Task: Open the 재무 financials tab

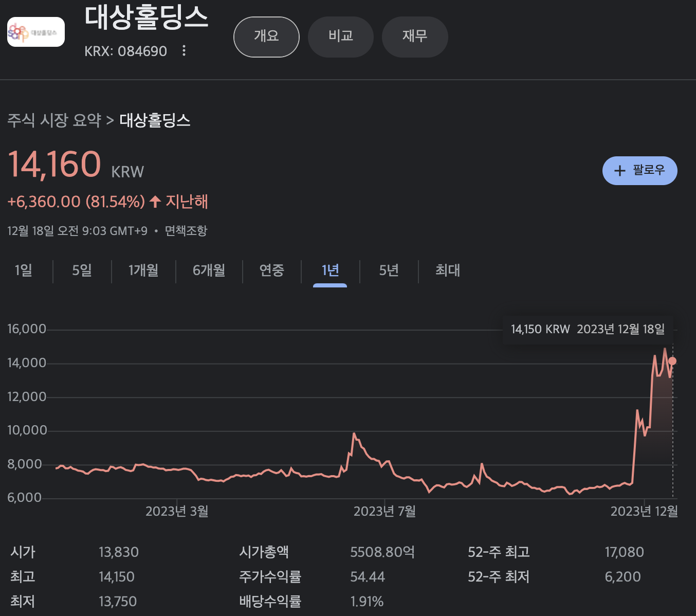Action: [x=415, y=37]
